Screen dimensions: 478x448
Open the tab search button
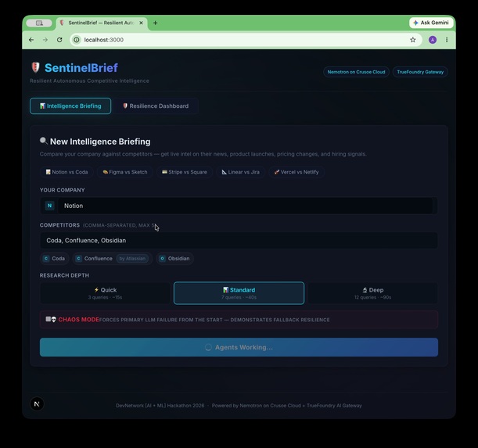pyautogui.click(x=39, y=23)
